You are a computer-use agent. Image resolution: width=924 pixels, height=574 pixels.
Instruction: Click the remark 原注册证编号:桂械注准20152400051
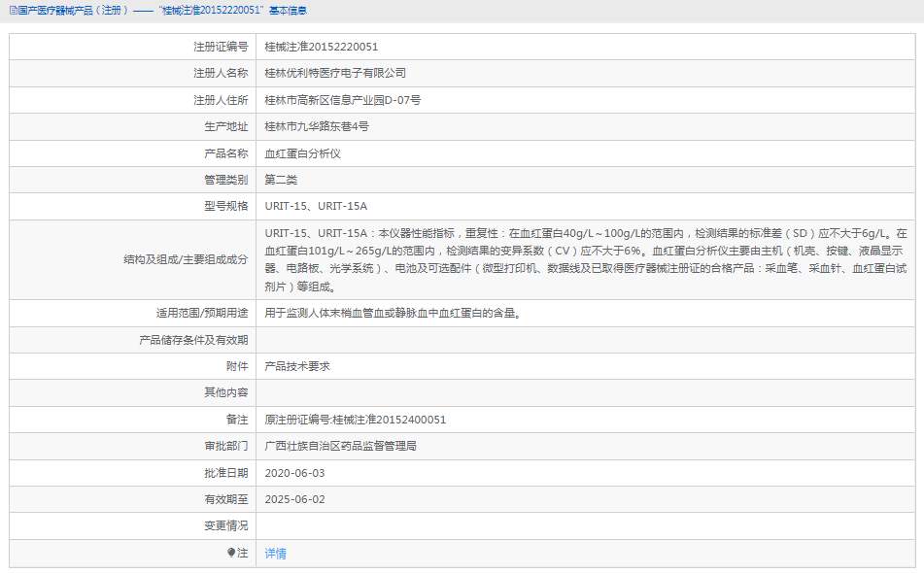(x=357, y=420)
